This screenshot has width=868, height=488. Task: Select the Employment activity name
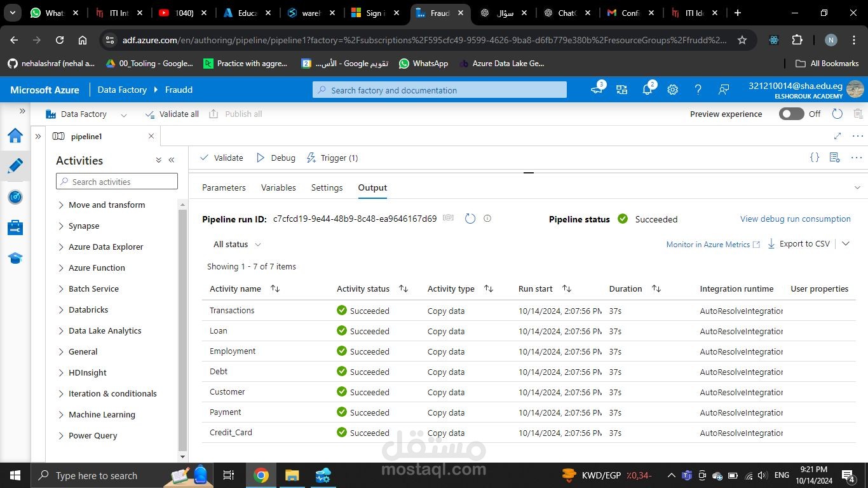click(x=233, y=351)
